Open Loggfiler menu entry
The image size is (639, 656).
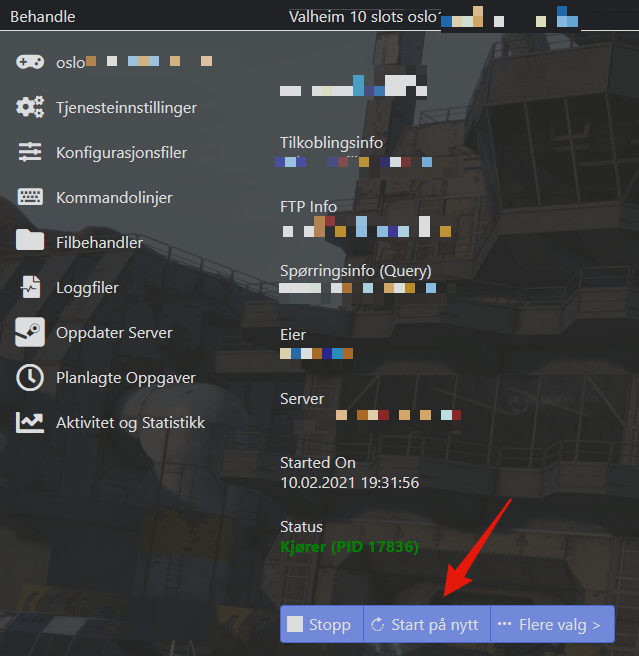[87, 288]
